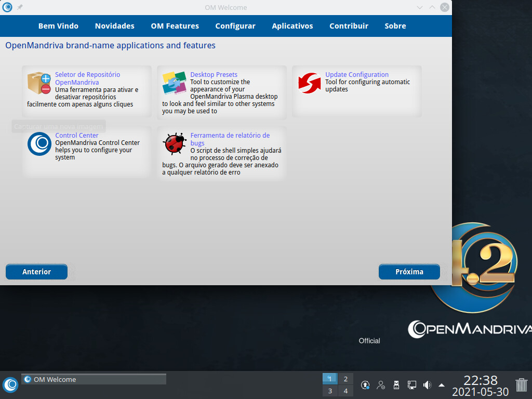This screenshot has height=399, width=532.
Task: Click the heading "OpenMandriva brand-name applications and features"
Action: (110, 46)
